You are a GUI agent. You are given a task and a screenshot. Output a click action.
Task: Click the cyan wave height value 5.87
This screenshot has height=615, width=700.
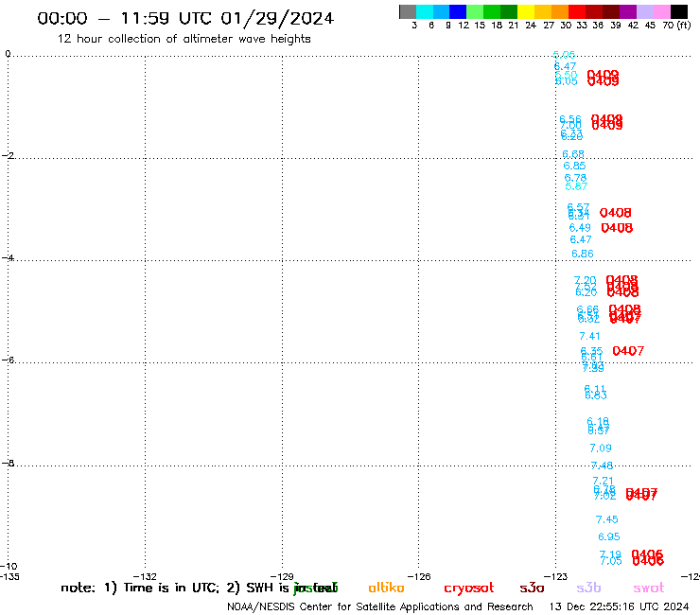[x=576, y=186]
